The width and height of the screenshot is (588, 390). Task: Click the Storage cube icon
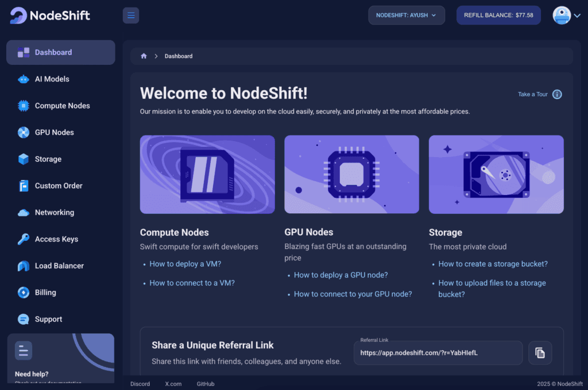click(23, 159)
